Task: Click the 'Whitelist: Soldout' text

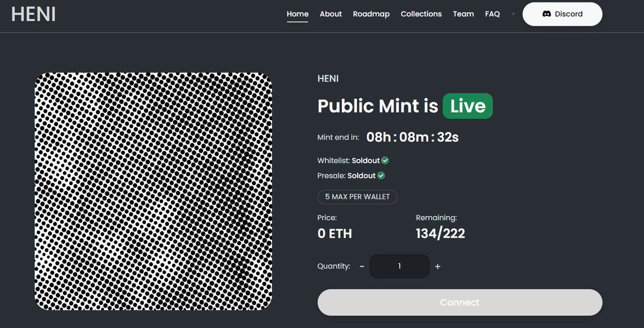Action: pos(349,161)
